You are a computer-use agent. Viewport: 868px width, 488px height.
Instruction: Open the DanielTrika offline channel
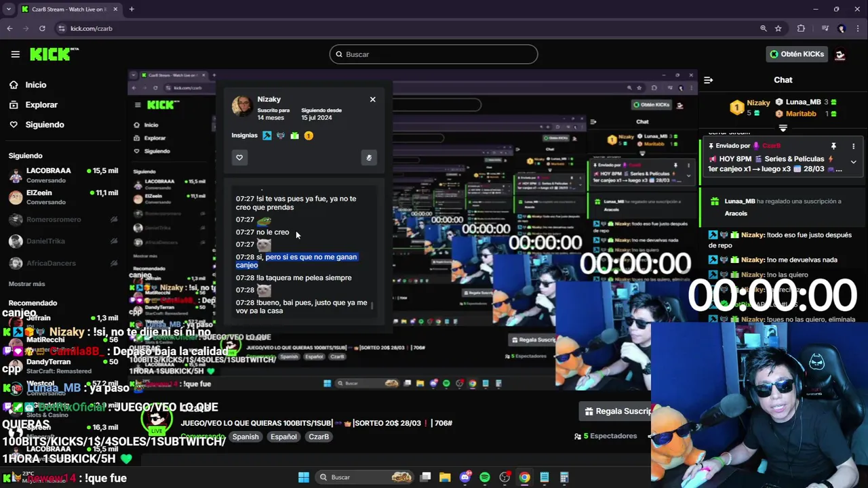pos(63,241)
